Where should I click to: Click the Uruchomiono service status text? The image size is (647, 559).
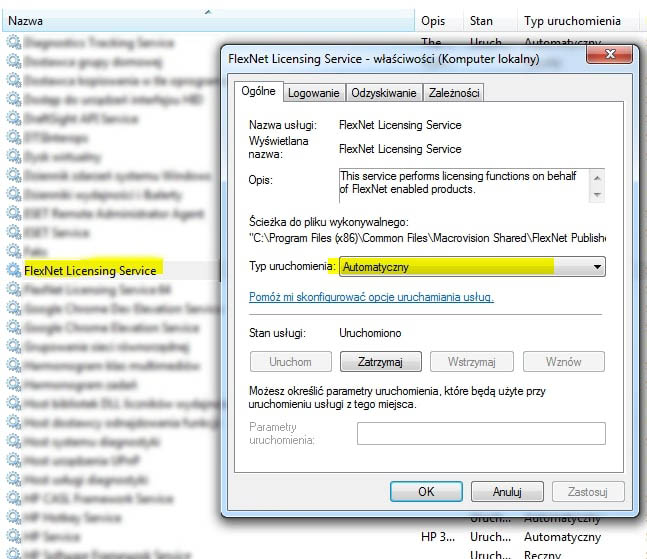point(370,333)
